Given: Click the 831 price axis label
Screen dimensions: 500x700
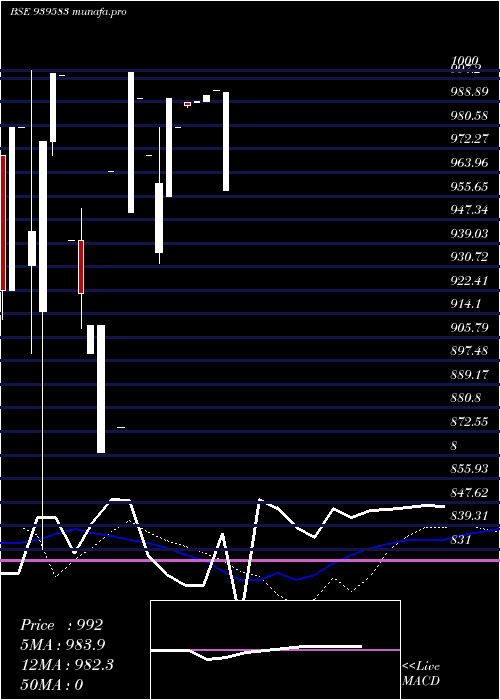Looking at the screenshot, I should [x=460, y=540].
